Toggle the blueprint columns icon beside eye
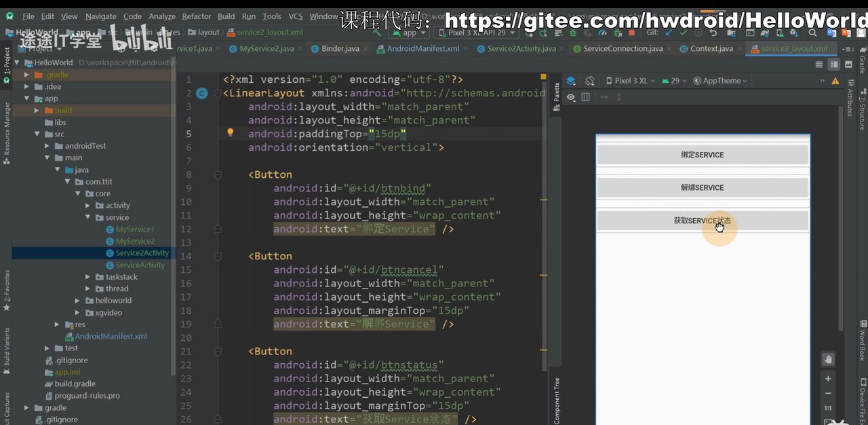 586,97
